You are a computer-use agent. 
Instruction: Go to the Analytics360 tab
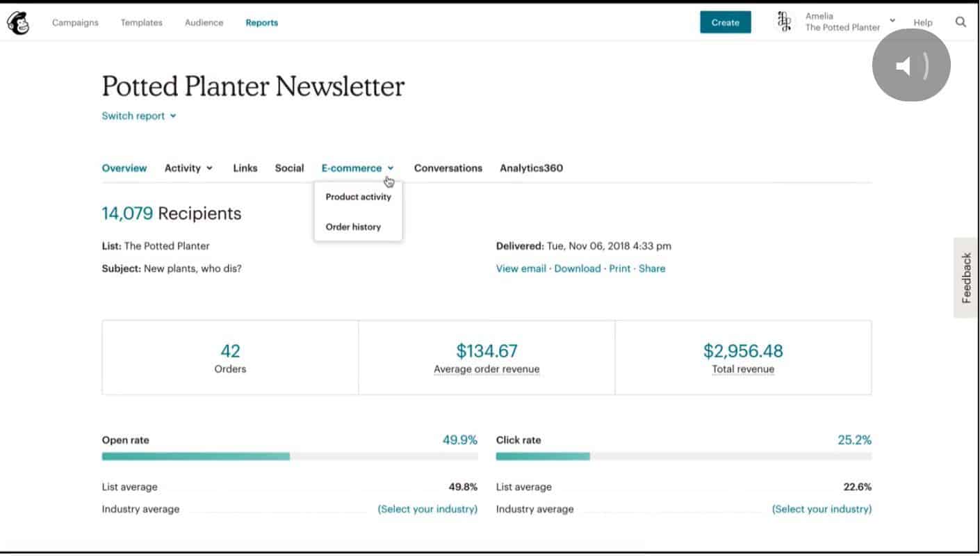531,168
